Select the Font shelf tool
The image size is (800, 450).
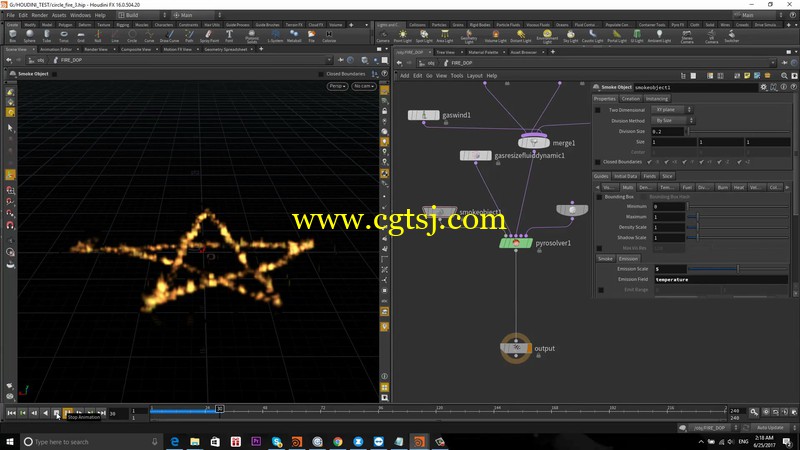[229, 36]
